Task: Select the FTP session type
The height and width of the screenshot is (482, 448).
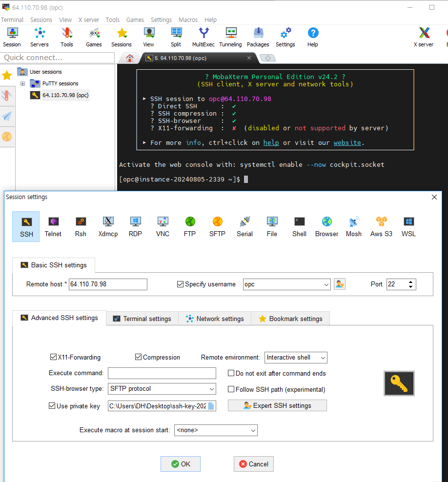Action: 190,226
